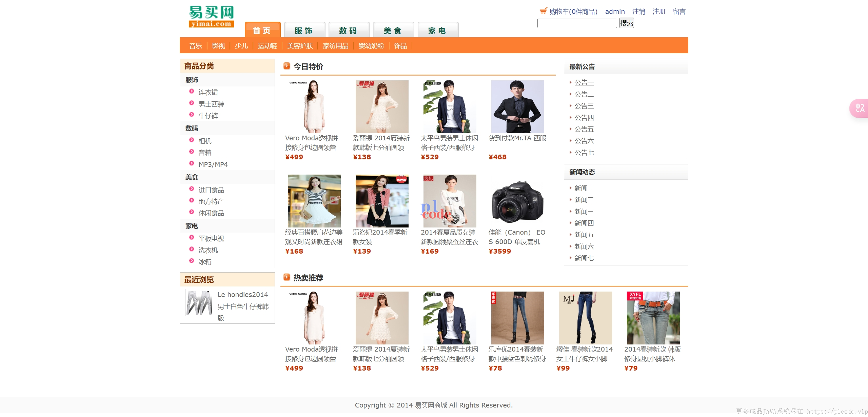868x417 pixels.
Task: Open the 地方特产 category
Action: click(211, 201)
